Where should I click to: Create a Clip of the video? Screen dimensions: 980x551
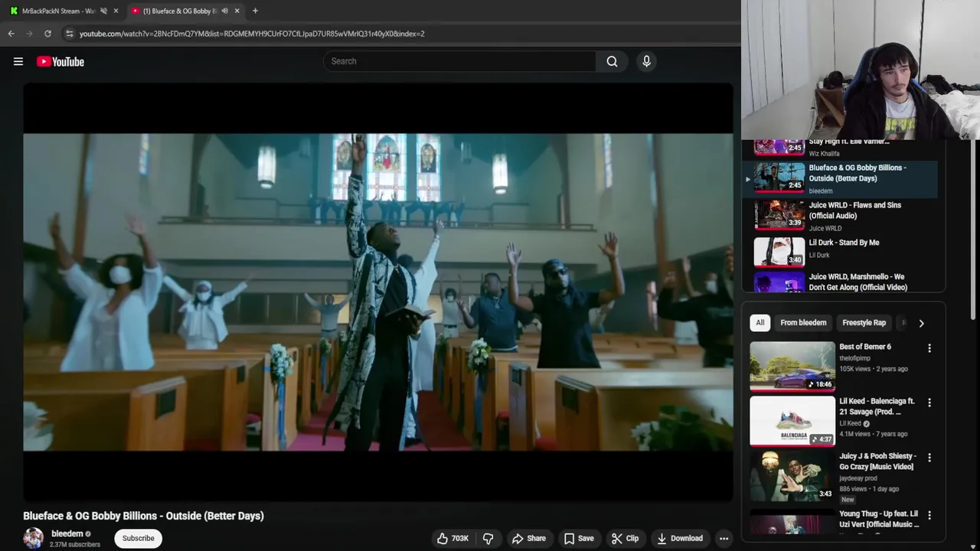625,538
